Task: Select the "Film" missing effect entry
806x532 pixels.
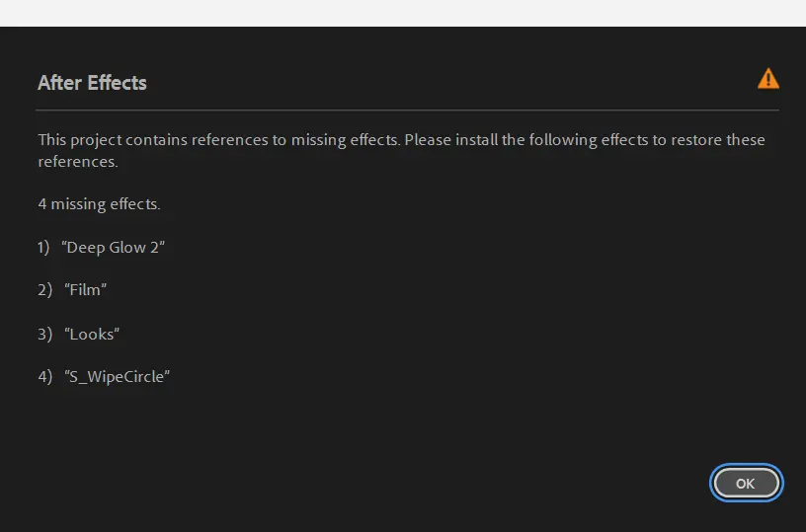Action: point(85,290)
